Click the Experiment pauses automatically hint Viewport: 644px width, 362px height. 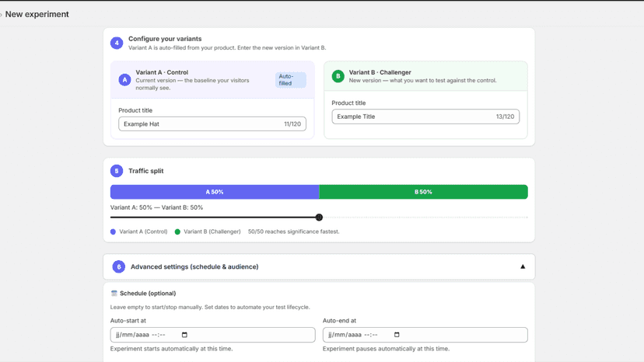(x=386, y=349)
